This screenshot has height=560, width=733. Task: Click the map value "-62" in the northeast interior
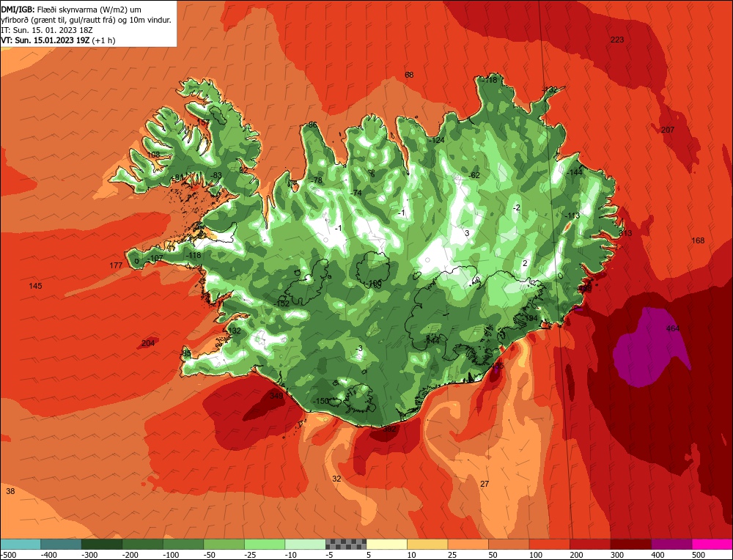(474, 175)
